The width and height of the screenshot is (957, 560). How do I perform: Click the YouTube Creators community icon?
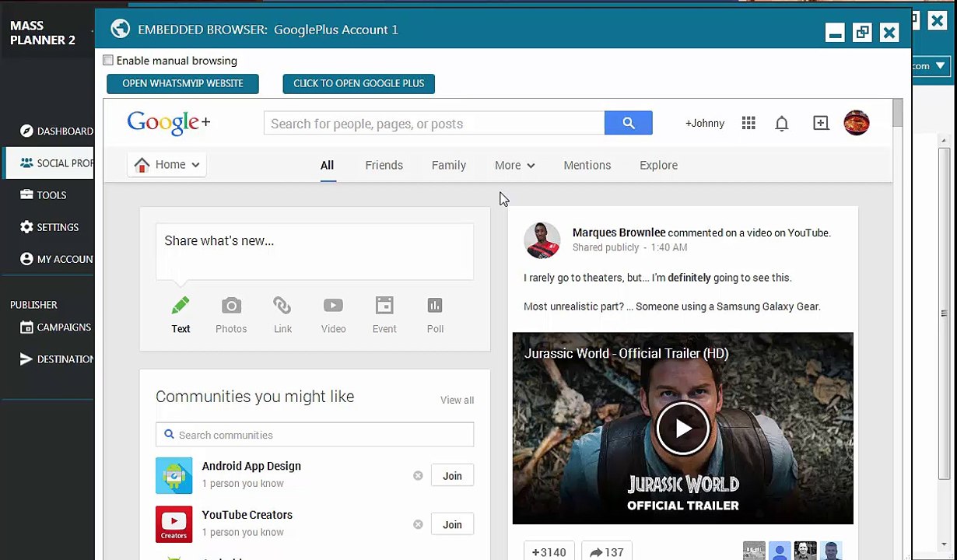pyautogui.click(x=174, y=524)
